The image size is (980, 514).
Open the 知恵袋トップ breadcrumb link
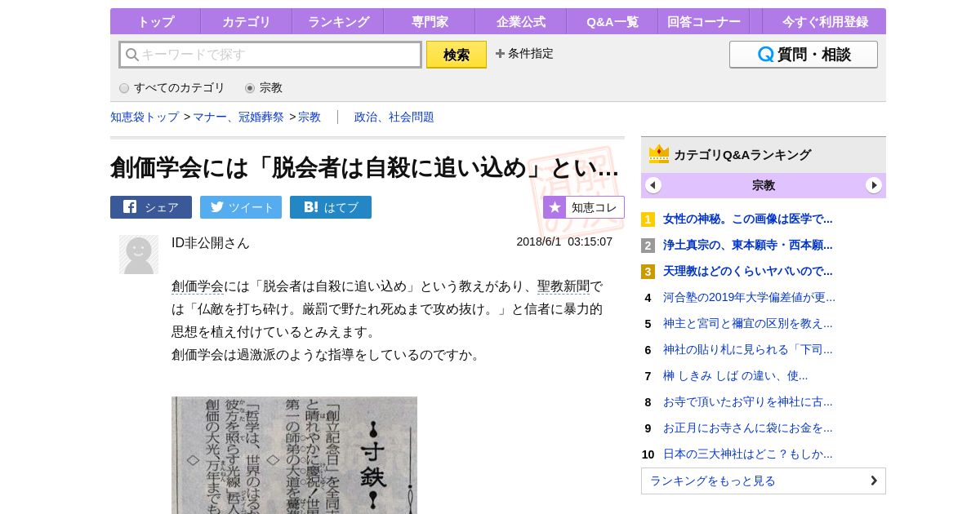[x=145, y=117]
